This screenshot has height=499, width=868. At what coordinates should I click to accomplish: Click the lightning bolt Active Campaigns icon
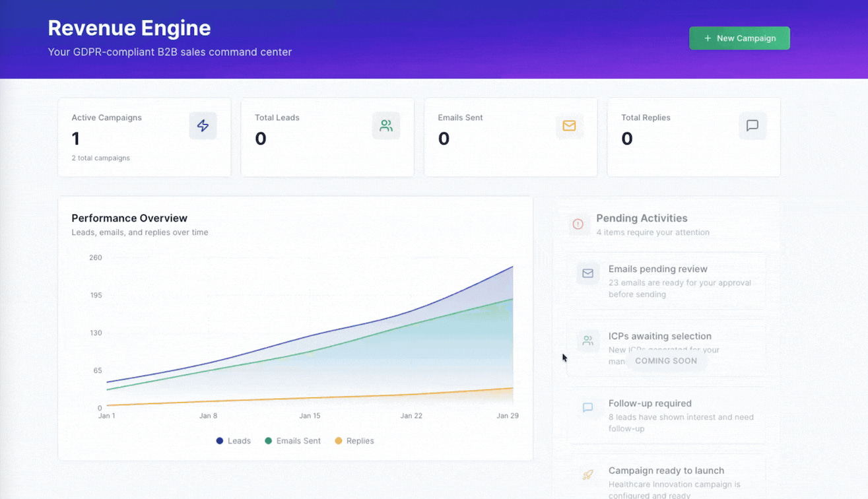pos(203,125)
